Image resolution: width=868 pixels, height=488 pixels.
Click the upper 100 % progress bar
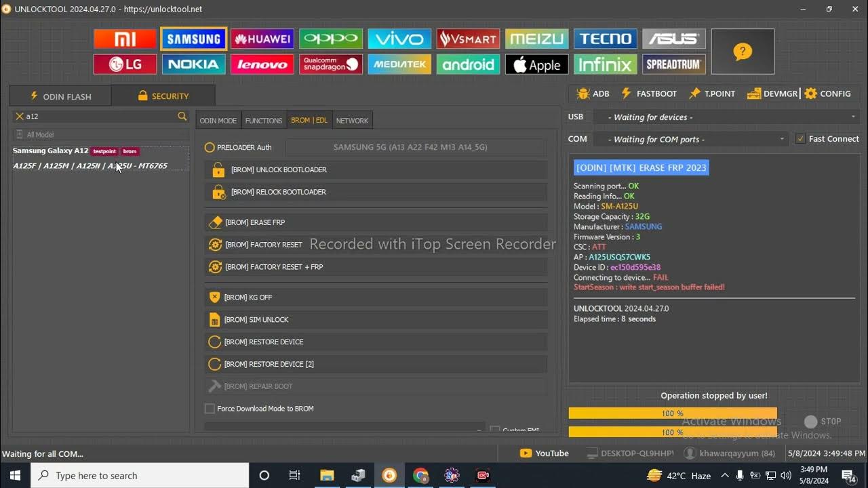tap(673, 413)
